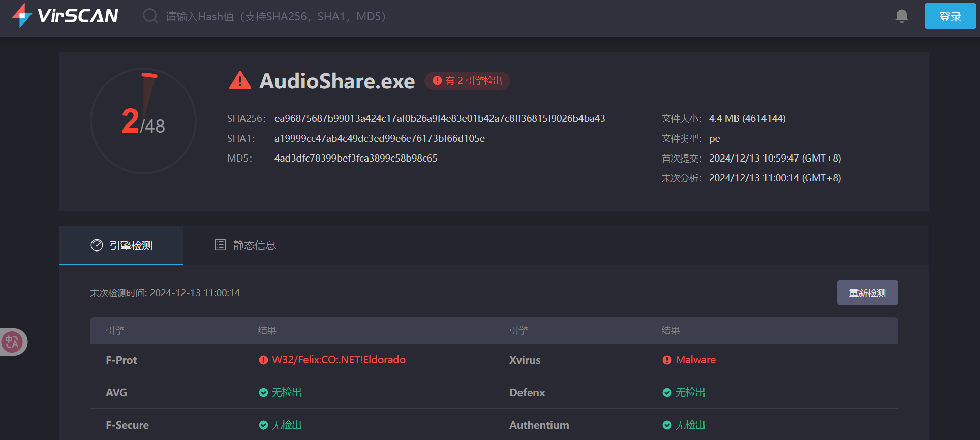This screenshot has width=980, height=440.
Task: Click the green check icon for AVG
Action: [x=263, y=392]
